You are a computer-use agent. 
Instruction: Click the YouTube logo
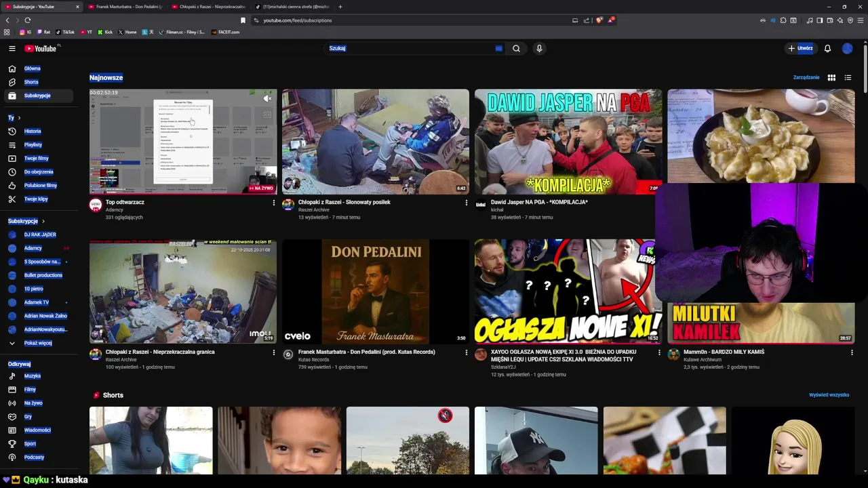[41, 48]
